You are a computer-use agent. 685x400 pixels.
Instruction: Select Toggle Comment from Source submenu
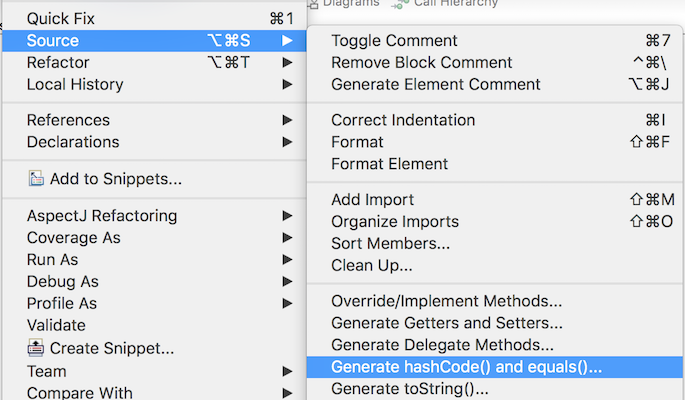pos(394,41)
